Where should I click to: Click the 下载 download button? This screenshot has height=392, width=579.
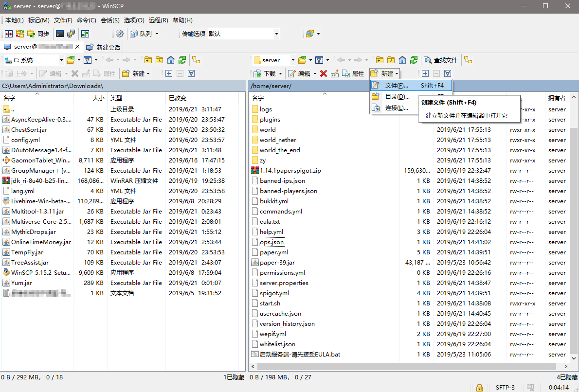(x=265, y=73)
